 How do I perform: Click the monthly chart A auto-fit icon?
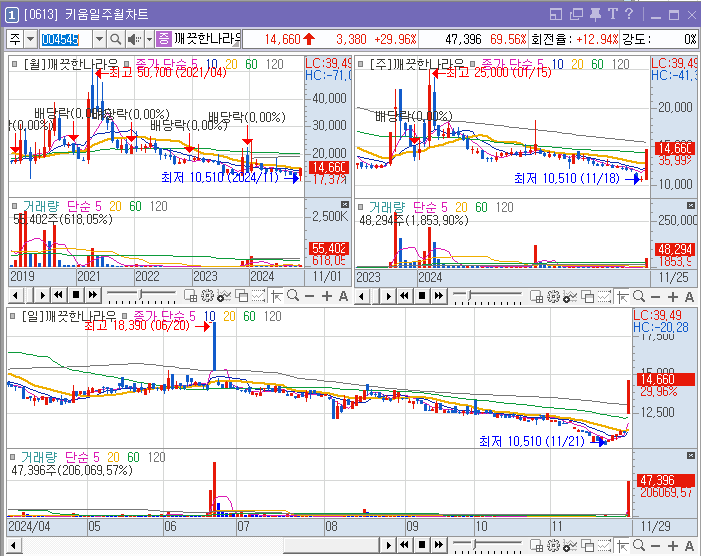343,296
